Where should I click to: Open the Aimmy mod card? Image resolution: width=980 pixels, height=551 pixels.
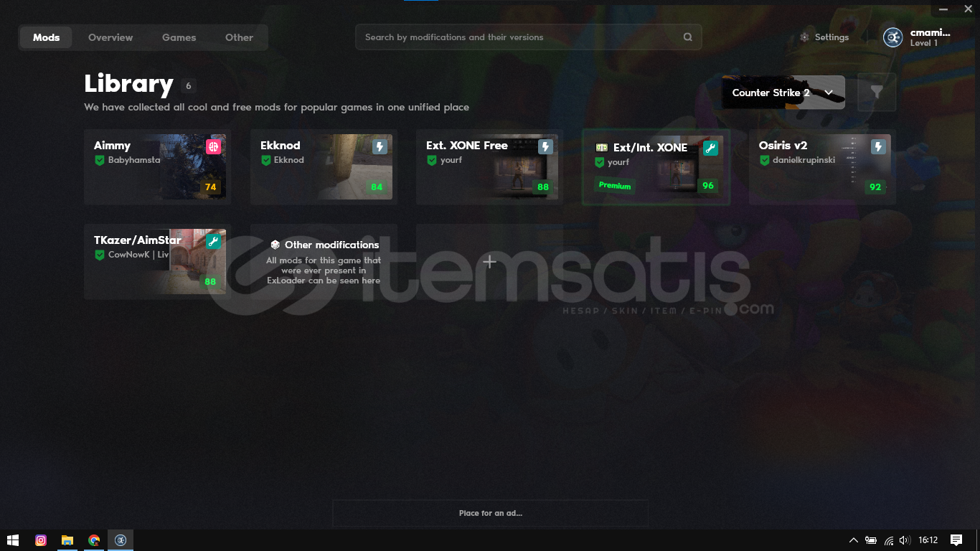click(158, 167)
